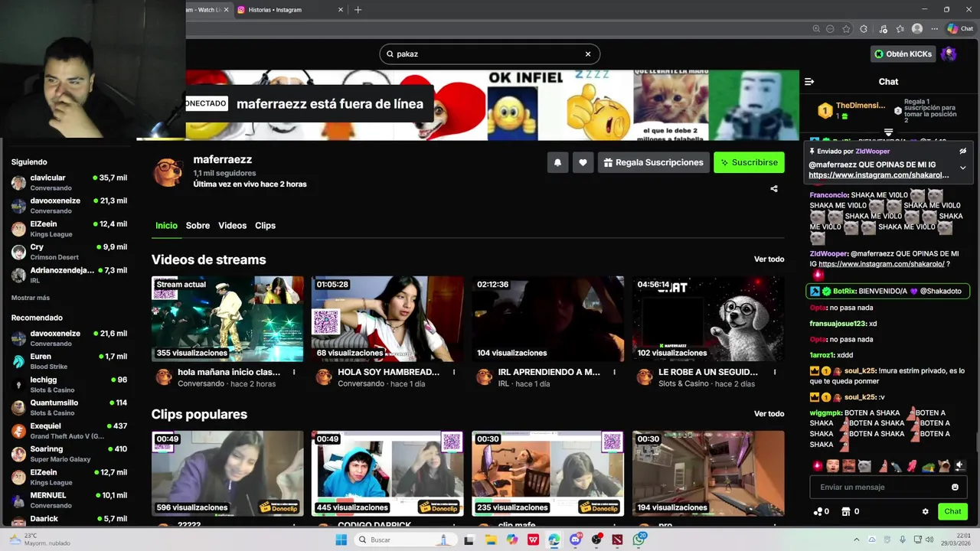Image resolution: width=980 pixels, height=551 pixels.
Task: Open File Explorer from taskbar
Action: point(491,540)
